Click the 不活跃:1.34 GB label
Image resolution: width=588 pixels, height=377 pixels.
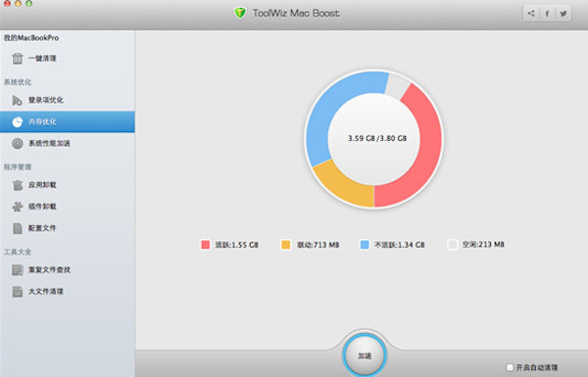coord(400,245)
